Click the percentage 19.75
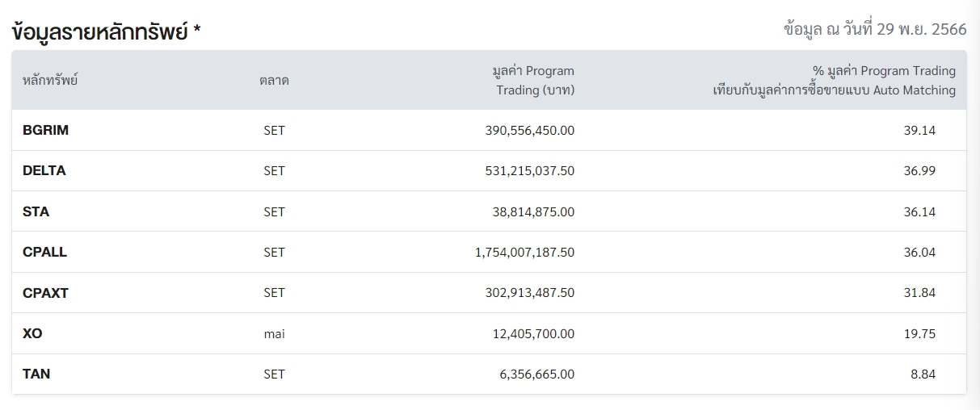Image resolution: width=980 pixels, height=410 pixels. [919, 333]
